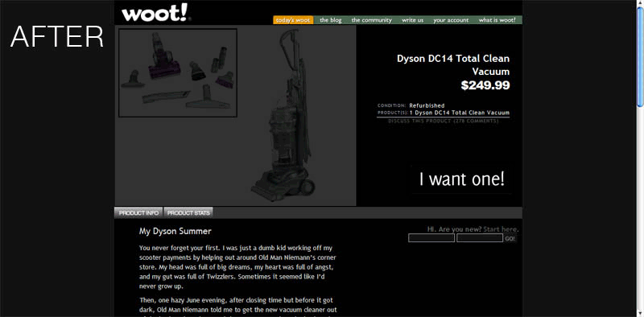Viewport: 644px width, 317px height.
Task: Click the Dyson DC14 Total Clean Vacuum title
Action: (x=453, y=65)
